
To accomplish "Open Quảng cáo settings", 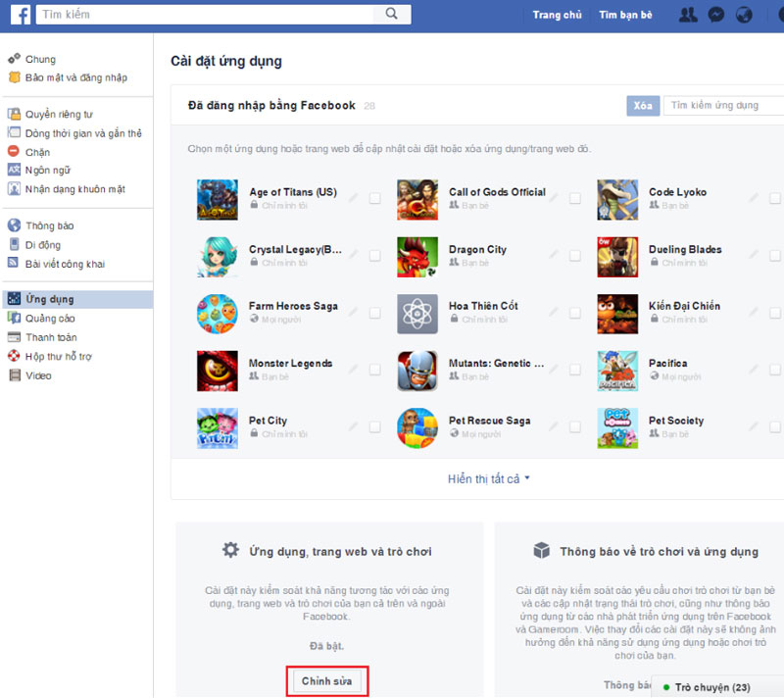I will click(50, 318).
